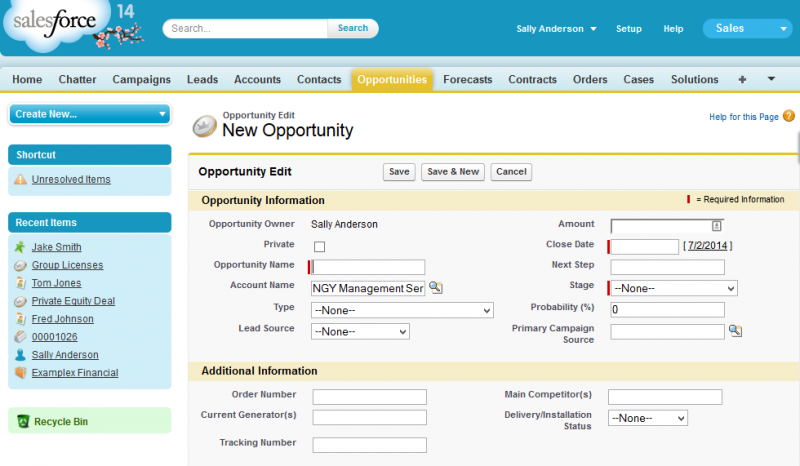Expand the Create New dropdown
Viewport: 800px width, 466px height.
[90, 114]
